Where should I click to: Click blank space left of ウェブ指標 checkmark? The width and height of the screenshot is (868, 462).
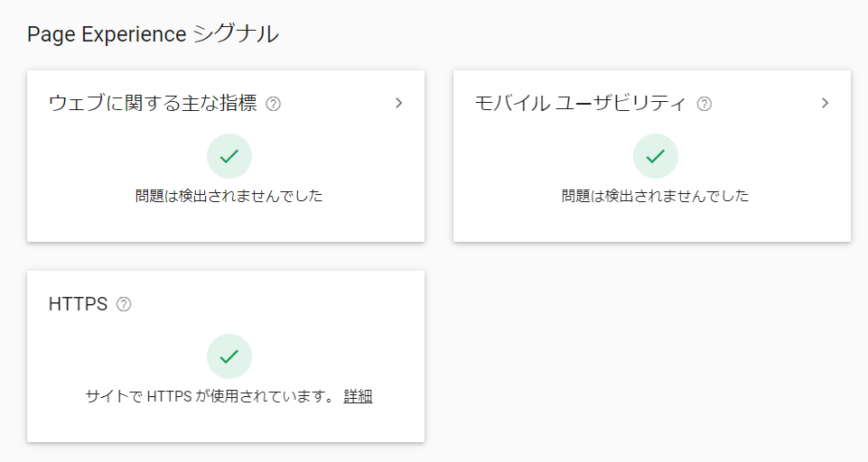pyautogui.click(x=117, y=156)
